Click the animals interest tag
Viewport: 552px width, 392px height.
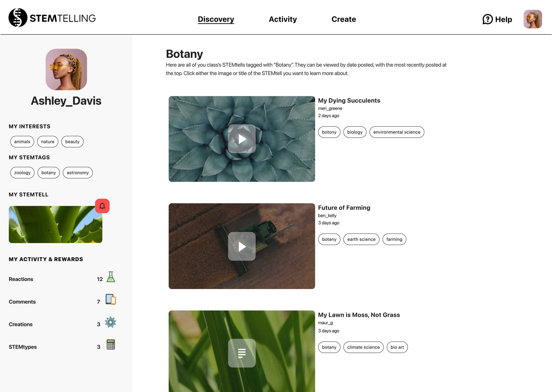[22, 142]
